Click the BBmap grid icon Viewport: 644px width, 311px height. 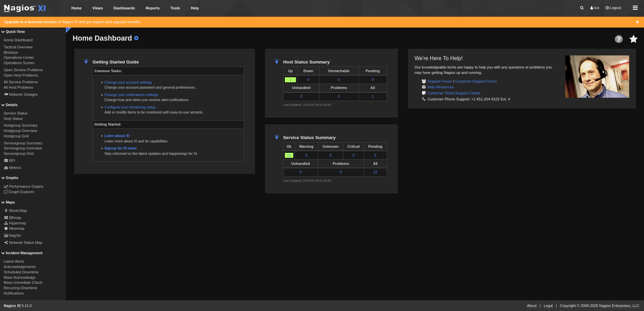click(x=6, y=218)
